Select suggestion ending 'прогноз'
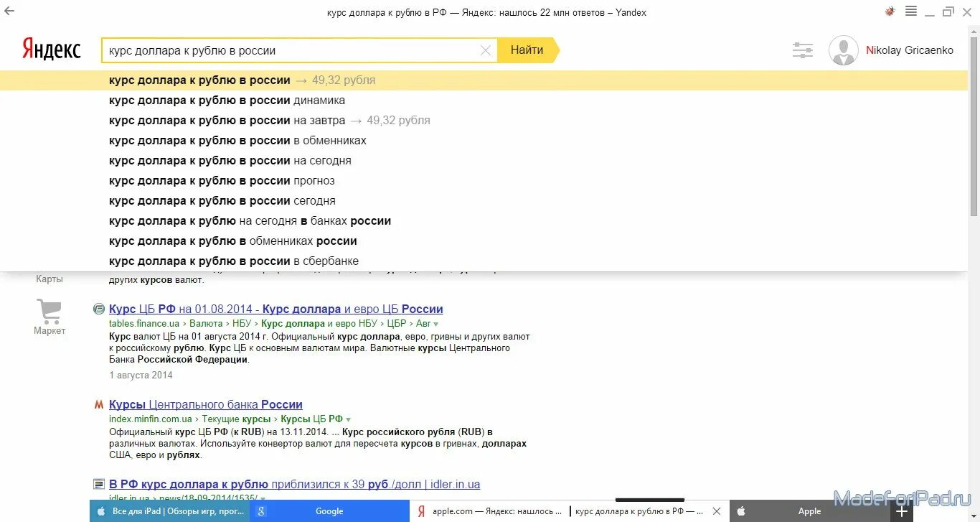 [484, 181]
